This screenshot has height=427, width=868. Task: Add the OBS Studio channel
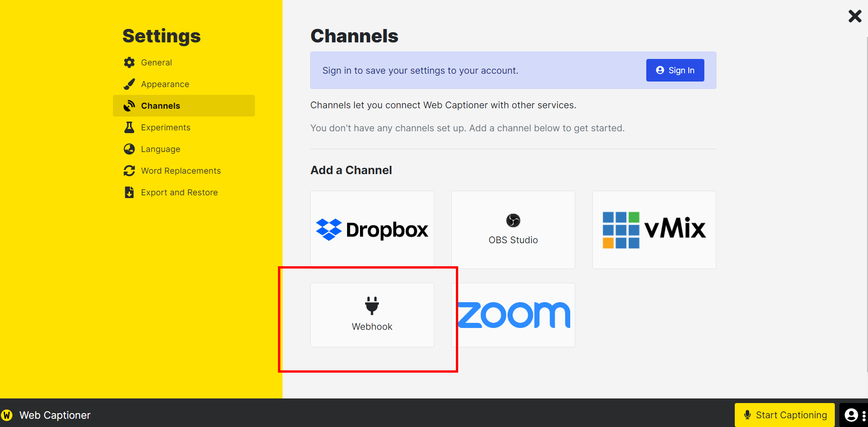513,230
